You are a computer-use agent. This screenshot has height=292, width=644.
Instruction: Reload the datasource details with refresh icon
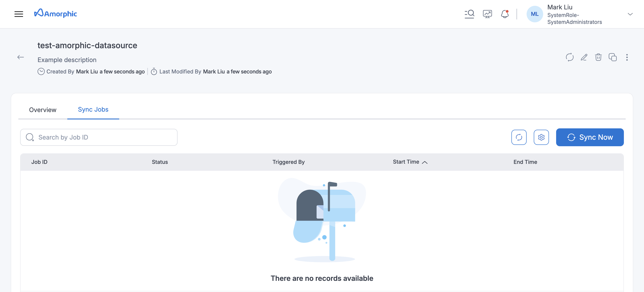(x=570, y=57)
